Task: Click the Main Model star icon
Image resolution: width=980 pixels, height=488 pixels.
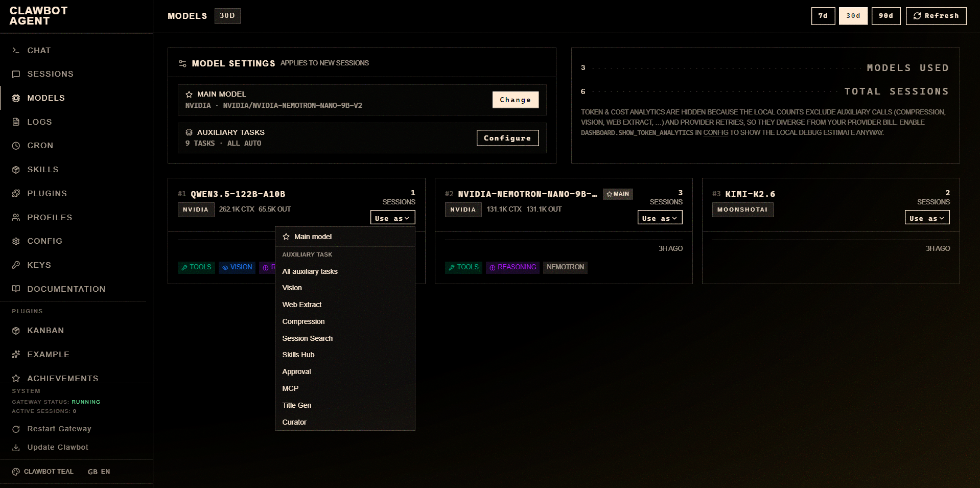Action: 189,95
